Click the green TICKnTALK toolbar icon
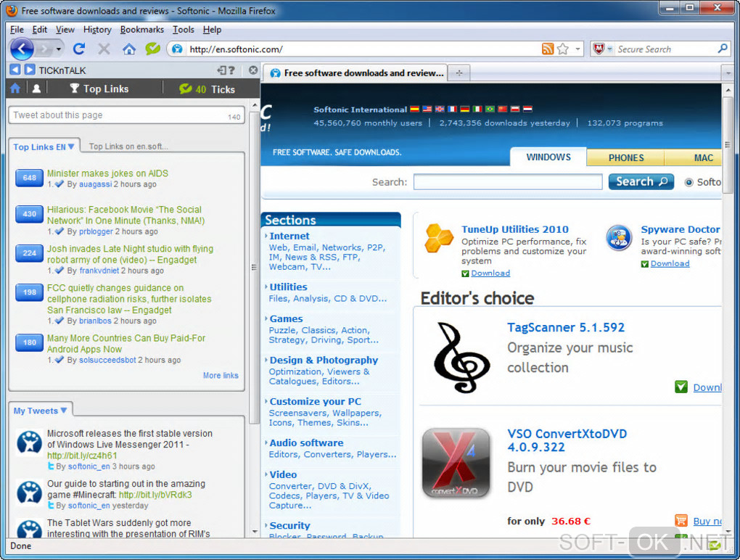 coord(152,48)
